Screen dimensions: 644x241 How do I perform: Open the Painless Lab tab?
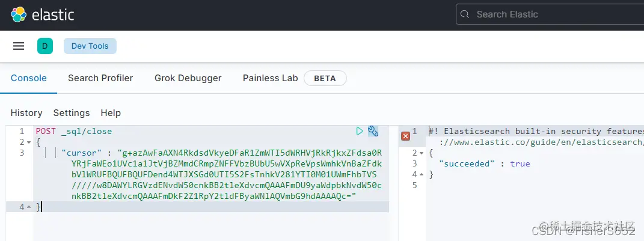click(270, 78)
